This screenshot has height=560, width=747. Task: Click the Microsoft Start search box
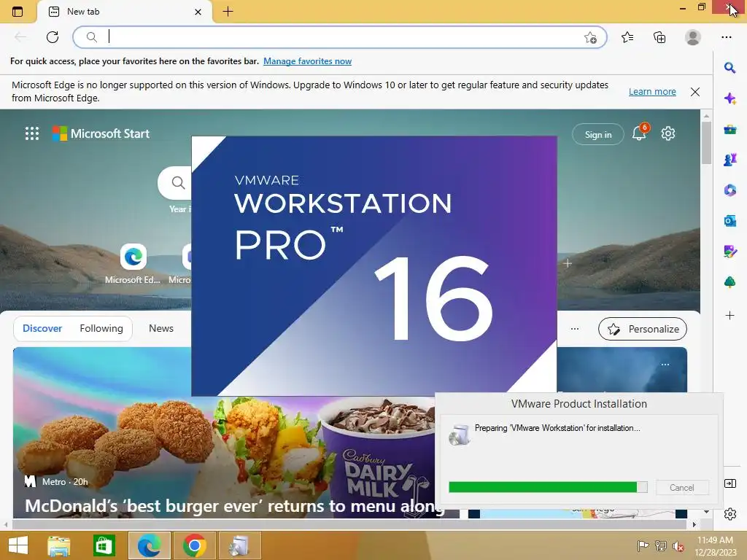pos(175,183)
